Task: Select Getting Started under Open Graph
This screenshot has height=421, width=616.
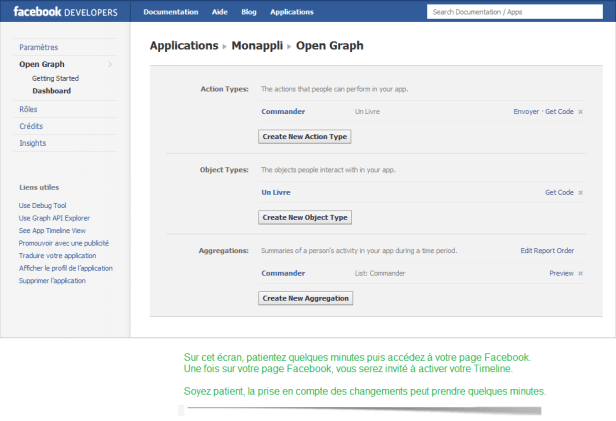Action: pyautogui.click(x=55, y=78)
